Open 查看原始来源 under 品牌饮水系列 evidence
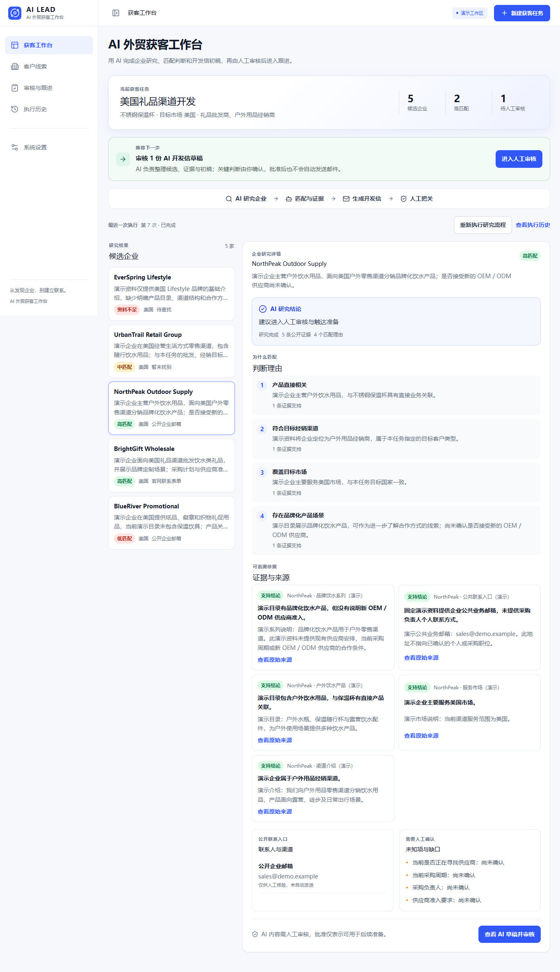The width and height of the screenshot is (560, 972). click(x=275, y=660)
